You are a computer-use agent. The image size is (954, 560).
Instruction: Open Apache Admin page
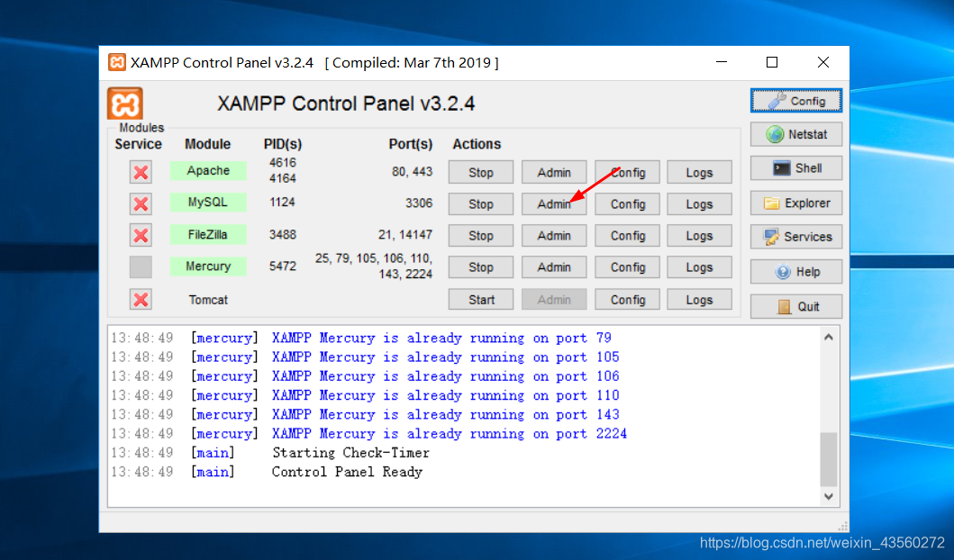(x=554, y=173)
